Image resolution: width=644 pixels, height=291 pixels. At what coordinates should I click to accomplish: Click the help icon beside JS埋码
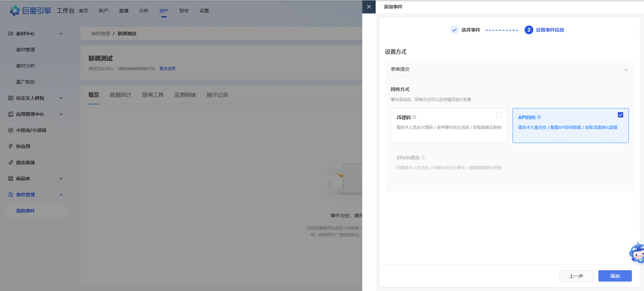tap(414, 117)
